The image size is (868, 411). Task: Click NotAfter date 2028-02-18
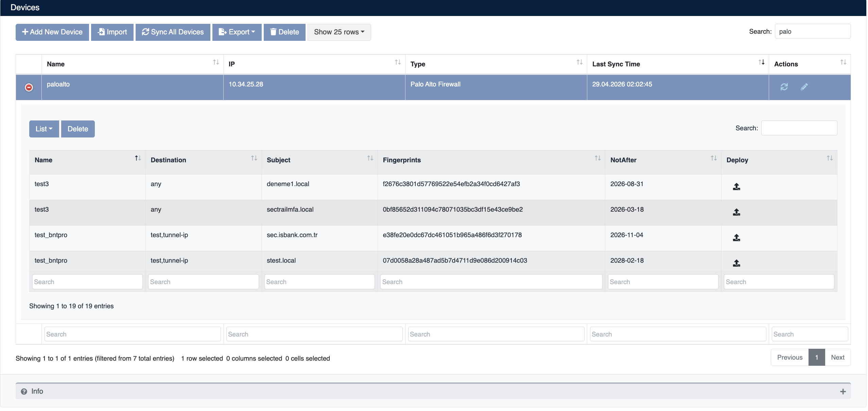pos(627,260)
